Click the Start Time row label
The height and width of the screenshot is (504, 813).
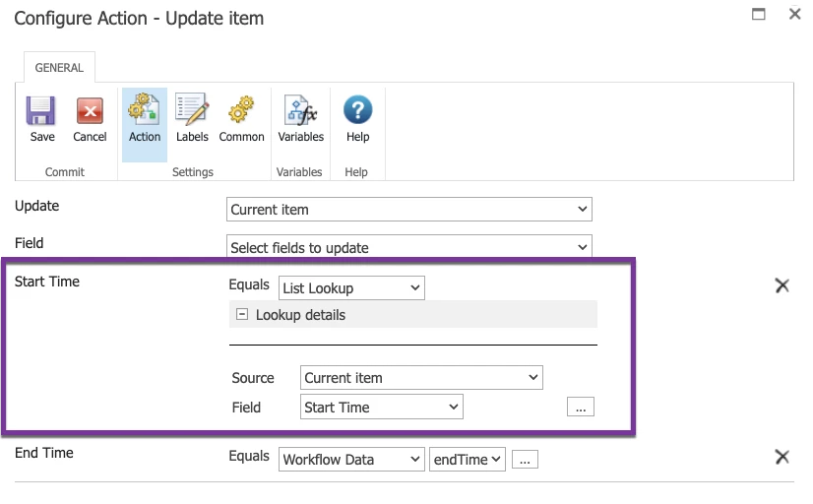coord(47,282)
